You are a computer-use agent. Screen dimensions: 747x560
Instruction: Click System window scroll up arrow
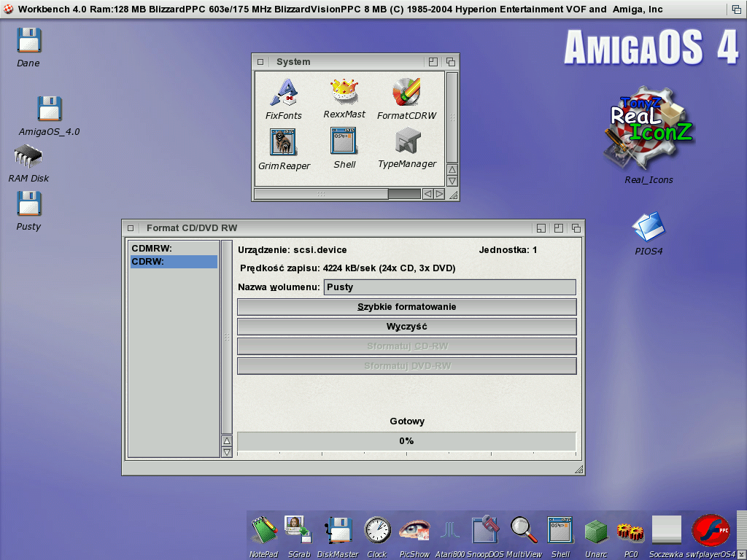(452, 169)
